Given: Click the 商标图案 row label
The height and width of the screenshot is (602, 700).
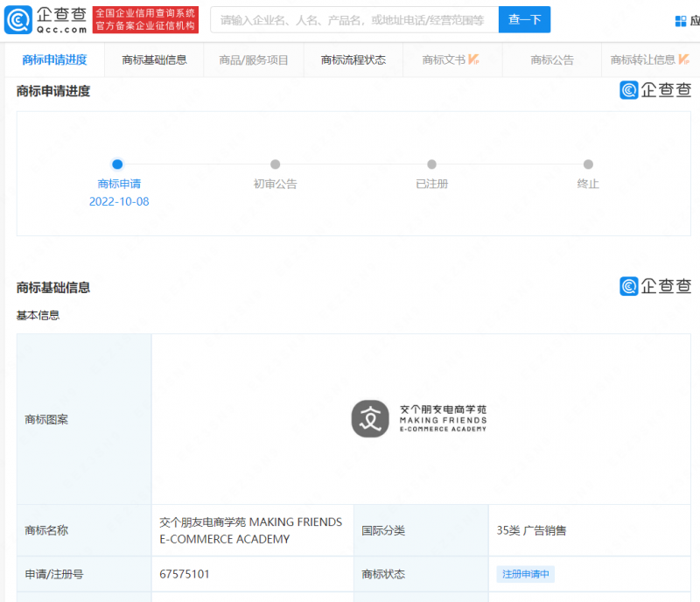Looking at the screenshot, I should click(x=46, y=419).
